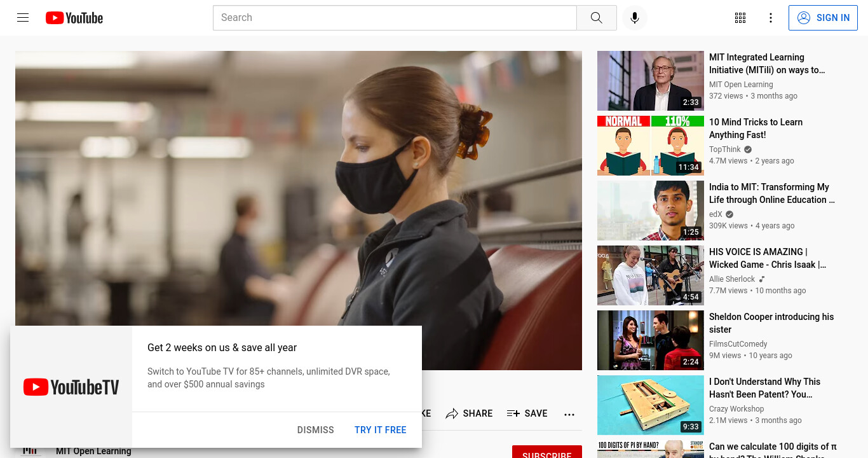Open 'HIS VOICE IS AMAZING' video title
This screenshot has width=868, height=458.
pyautogui.click(x=768, y=258)
